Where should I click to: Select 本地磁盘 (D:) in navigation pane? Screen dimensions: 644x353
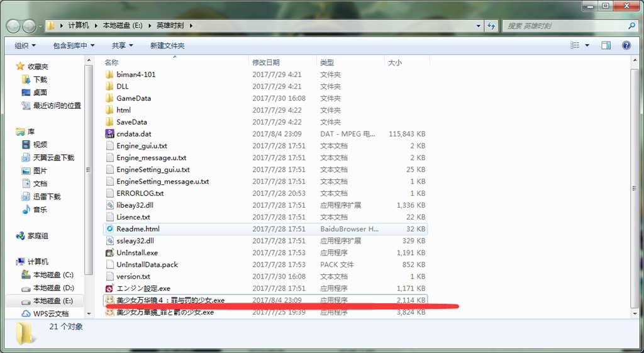coord(53,288)
